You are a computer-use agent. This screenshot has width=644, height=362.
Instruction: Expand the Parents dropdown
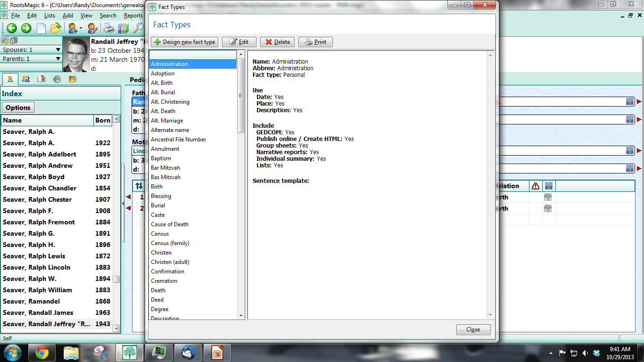pos(58,58)
